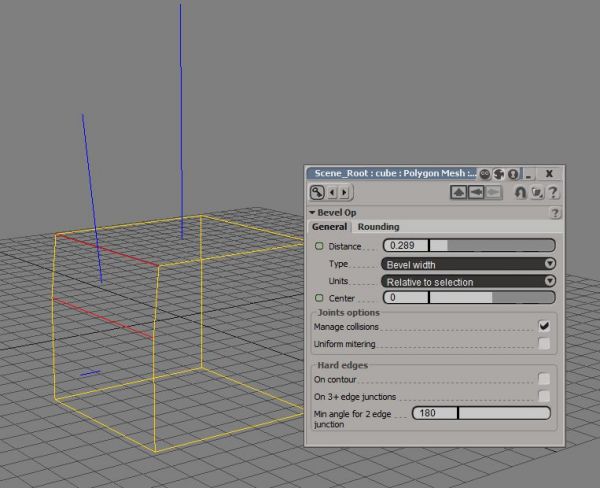This screenshot has width=600, height=488.
Task: Go to next property page arrow
Action: 345,192
